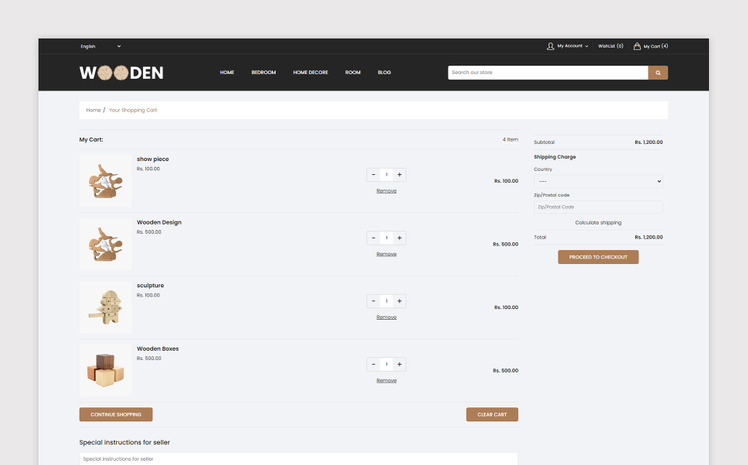Open the ROOM menu item
This screenshot has height=465, width=748.
pos(353,72)
